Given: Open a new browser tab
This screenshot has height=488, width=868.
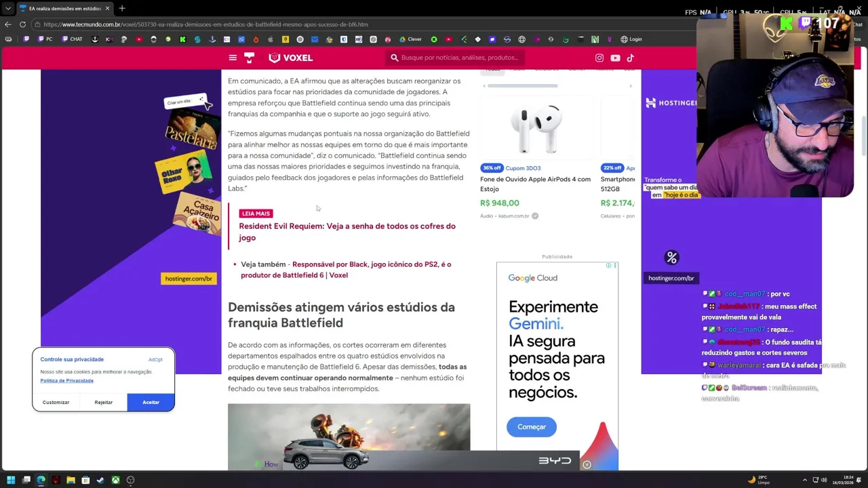Looking at the screenshot, I should pos(122,8).
